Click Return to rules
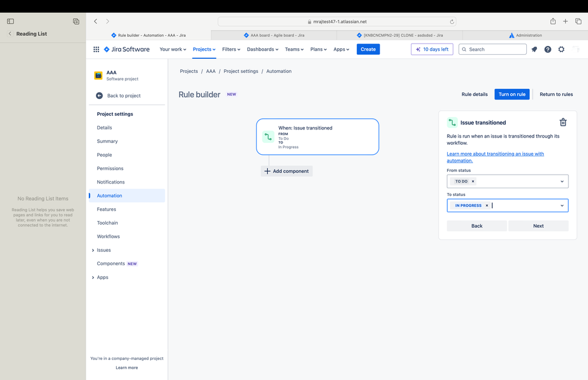 pyautogui.click(x=556, y=95)
